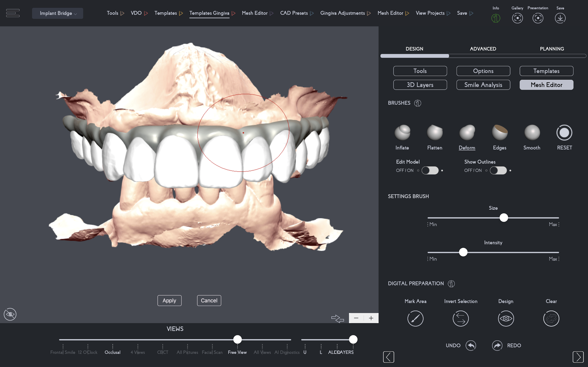Activate the Mark Area tool
The image size is (588, 367).
pyautogui.click(x=415, y=318)
